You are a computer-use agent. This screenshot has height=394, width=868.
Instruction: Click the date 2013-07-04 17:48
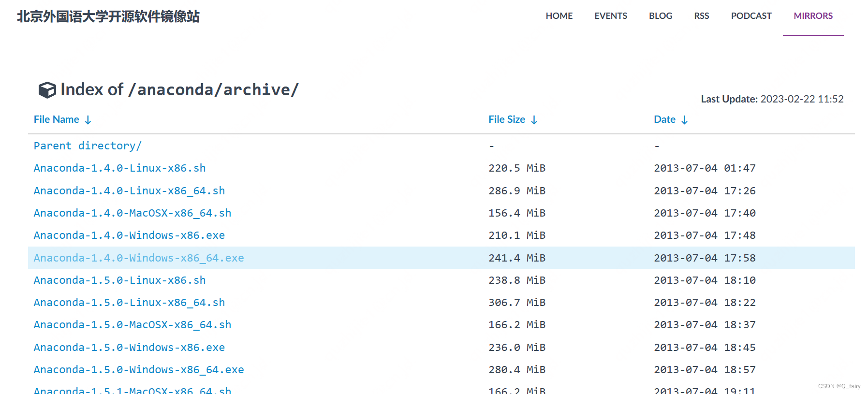[705, 235]
